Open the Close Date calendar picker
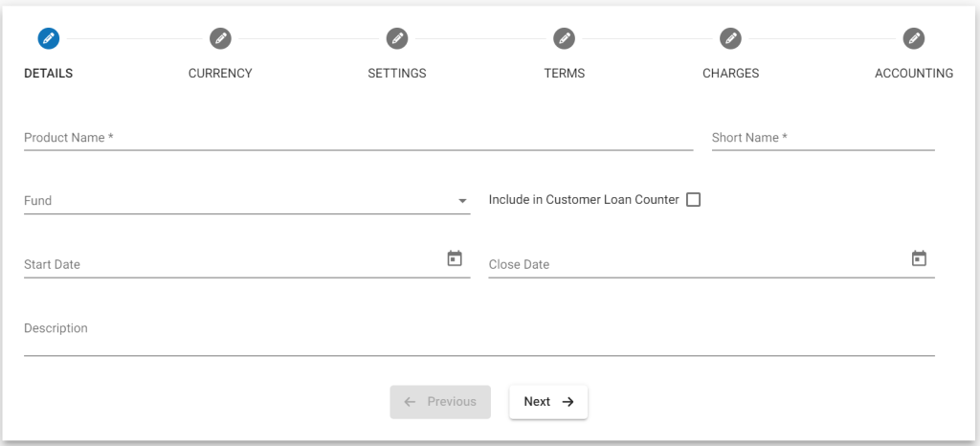The width and height of the screenshot is (980, 446). pos(919,258)
